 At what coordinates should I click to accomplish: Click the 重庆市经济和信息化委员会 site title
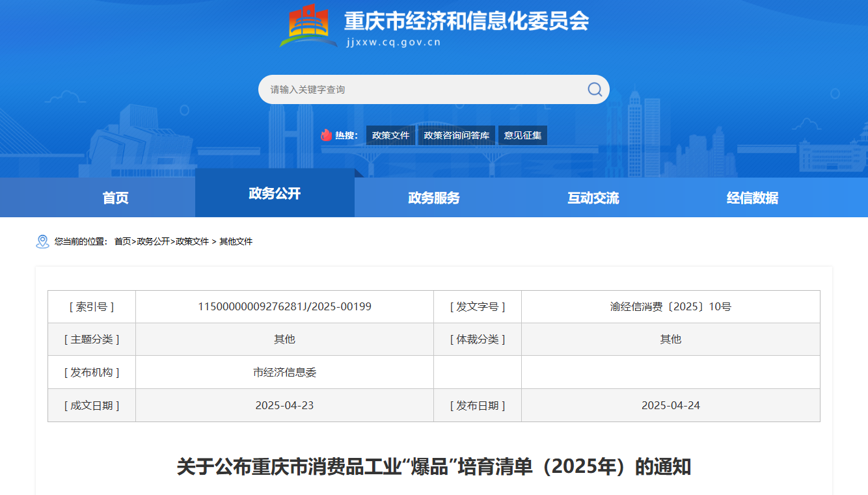pyautogui.click(x=466, y=21)
